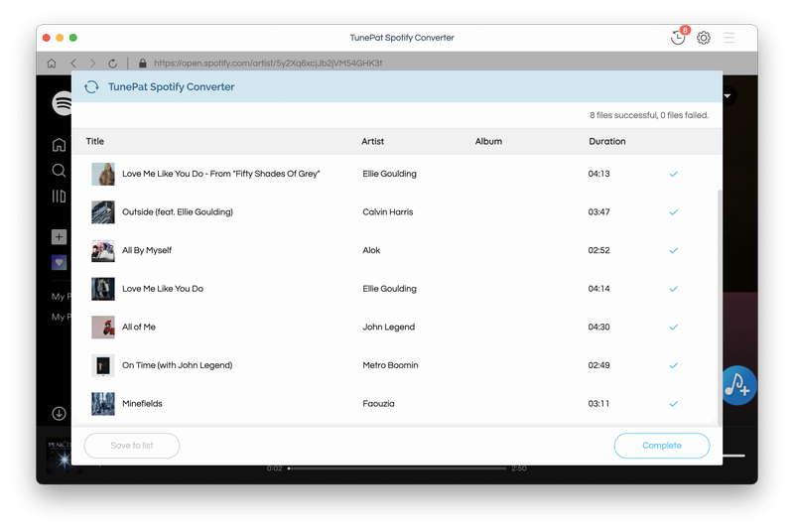Click artist 'John Legend'
This screenshot has height=532, width=794.
pos(388,327)
